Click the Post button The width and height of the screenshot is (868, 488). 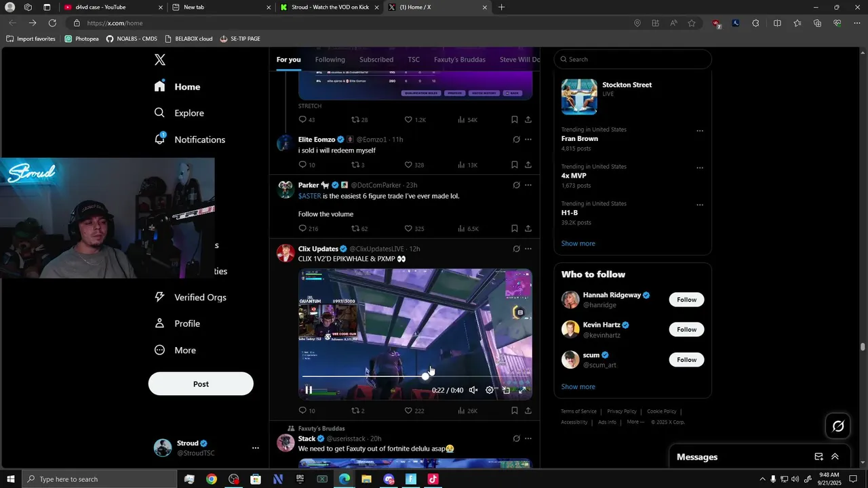201,384
